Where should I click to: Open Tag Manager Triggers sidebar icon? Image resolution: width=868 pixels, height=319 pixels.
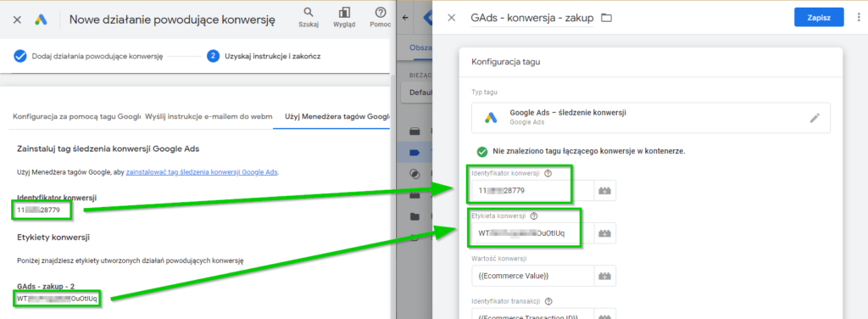414,174
